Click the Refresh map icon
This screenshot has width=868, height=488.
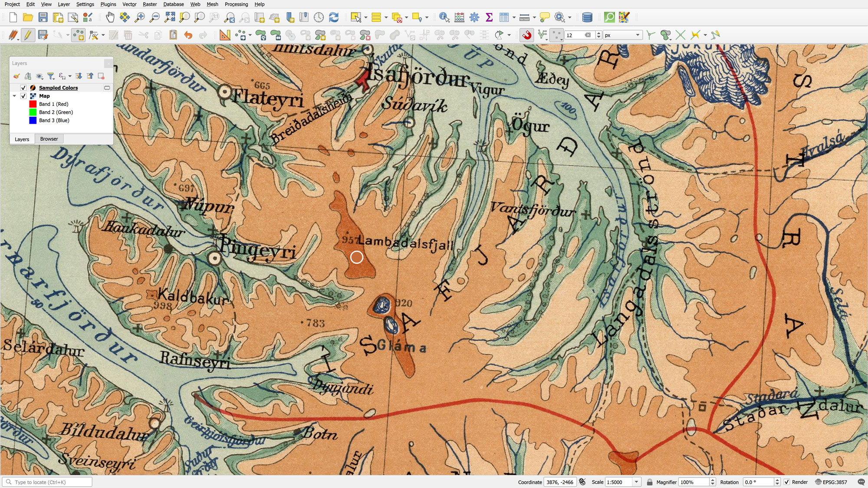pos(334,17)
